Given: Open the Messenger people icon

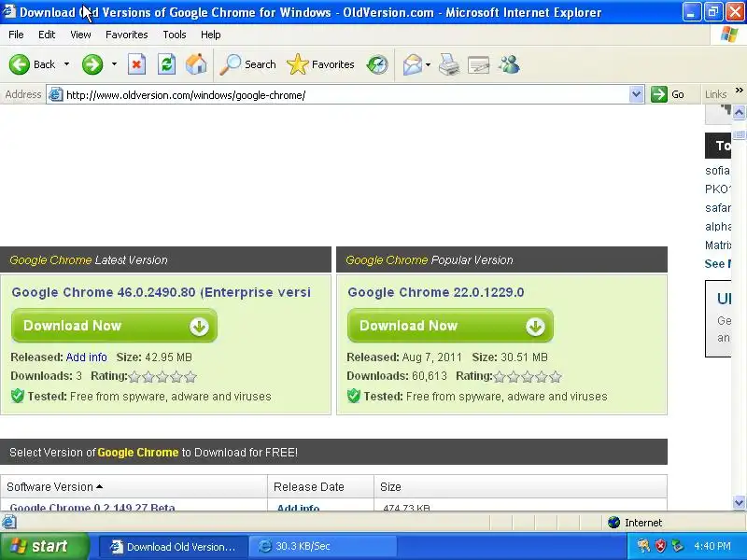Looking at the screenshot, I should click(x=510, y=64).
